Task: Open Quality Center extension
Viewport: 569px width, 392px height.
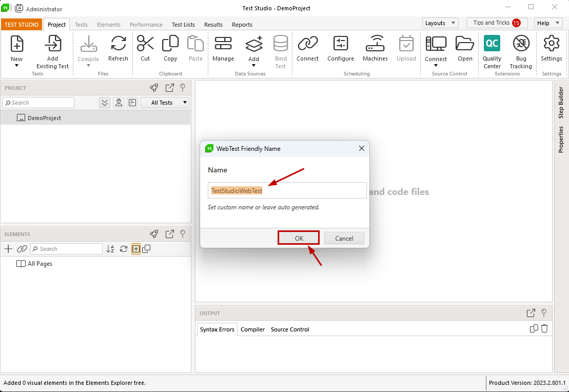Action: (492, 44)
